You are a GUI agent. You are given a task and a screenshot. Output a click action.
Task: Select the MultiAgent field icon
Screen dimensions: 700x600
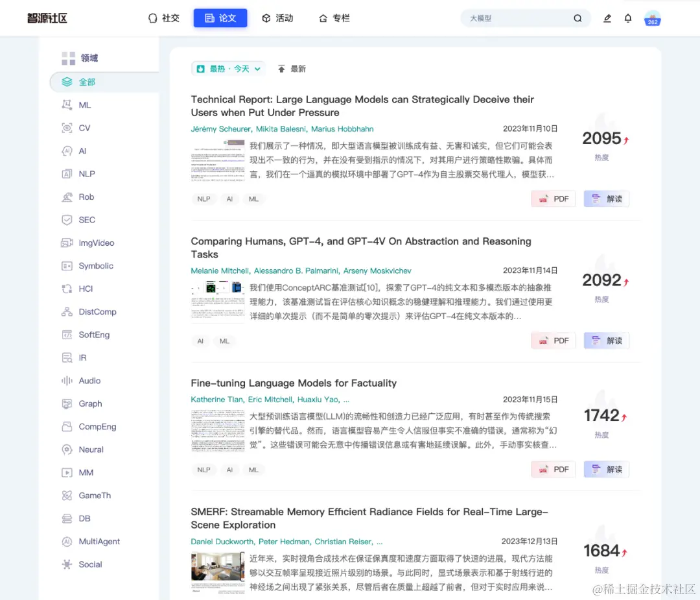click(x=67, y=542)
